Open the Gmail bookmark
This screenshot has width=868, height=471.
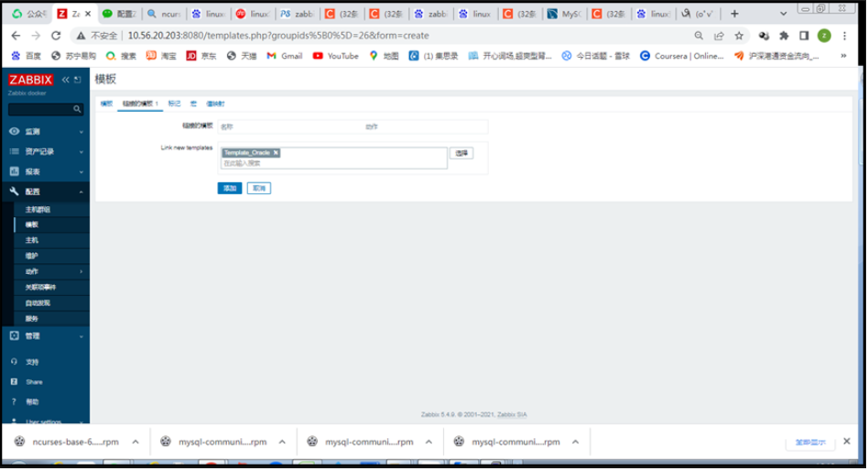pos(285,56)
